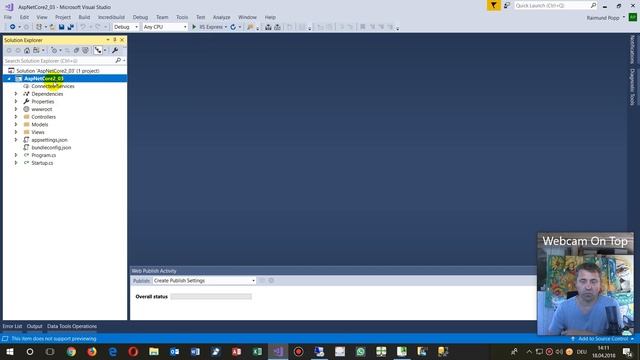Select the Solution 'AspNetCore2_03' root node
The height and width of the screenshot is (360, 640).
coord(58,71)
